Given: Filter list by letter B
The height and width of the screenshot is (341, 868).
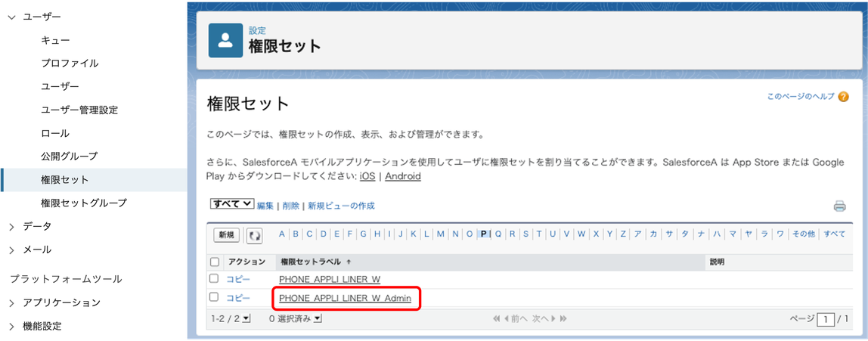Looking at the screenshot, I should (x=296, y=234).
